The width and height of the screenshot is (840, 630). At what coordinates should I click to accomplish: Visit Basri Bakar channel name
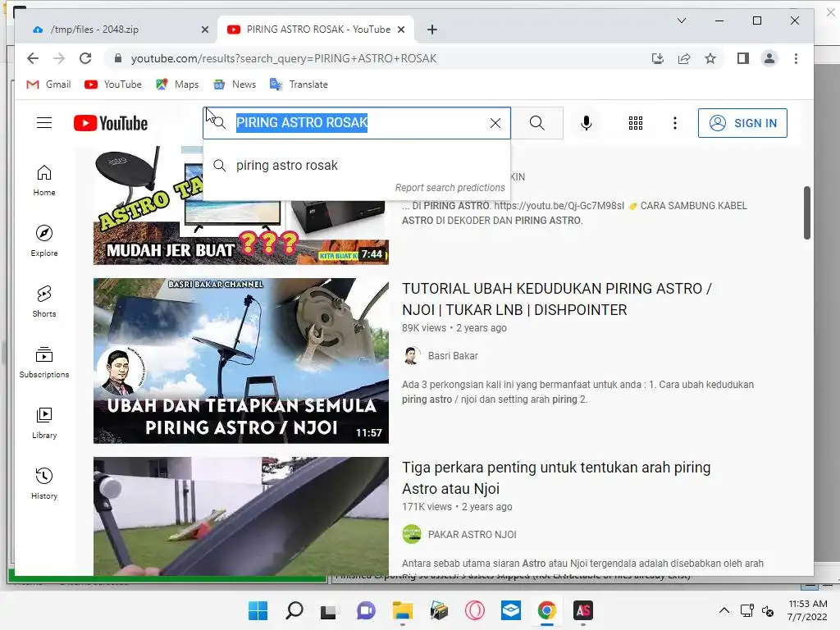point(453,356)
